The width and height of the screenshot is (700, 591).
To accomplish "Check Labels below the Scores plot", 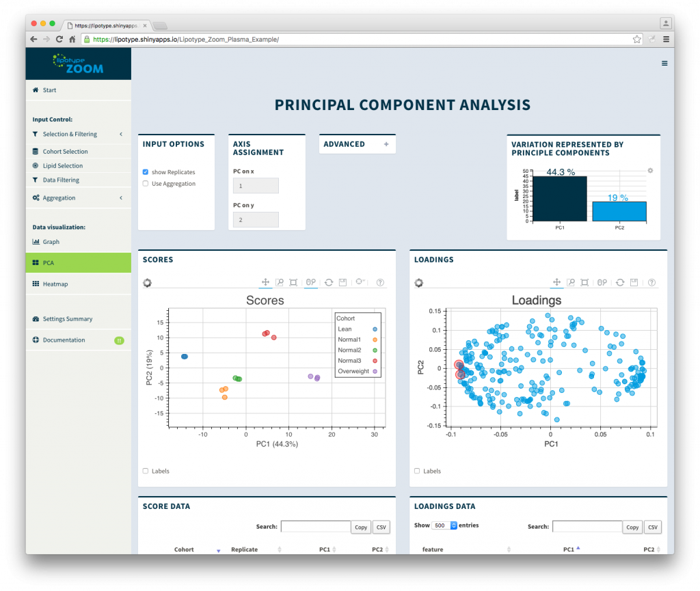I will (145, 471).
